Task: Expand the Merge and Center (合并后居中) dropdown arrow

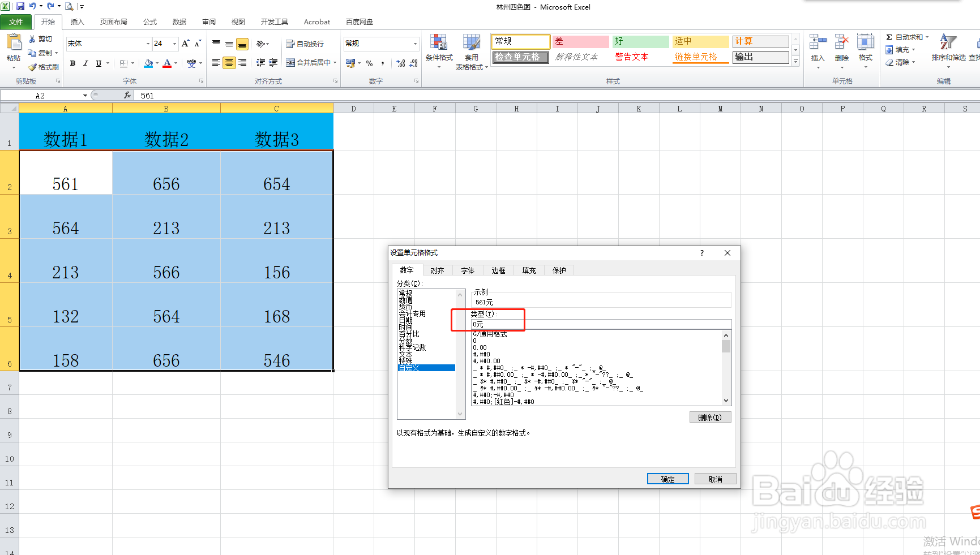Action: pos(335,63)
